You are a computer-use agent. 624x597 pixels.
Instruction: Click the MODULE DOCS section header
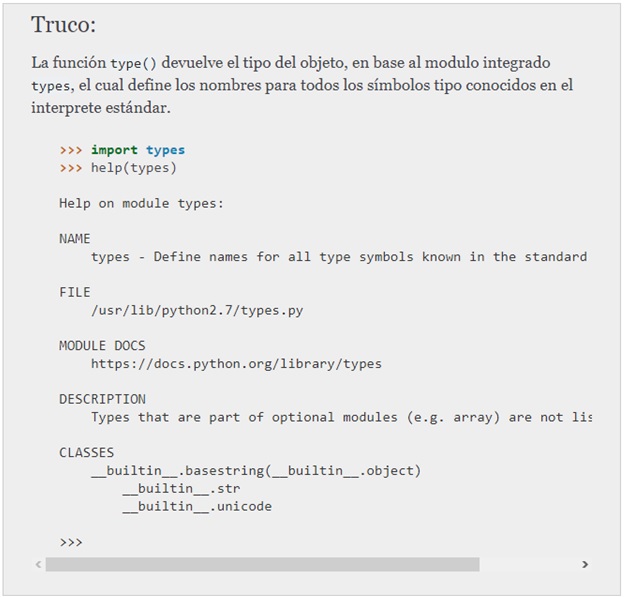[102, 345]
